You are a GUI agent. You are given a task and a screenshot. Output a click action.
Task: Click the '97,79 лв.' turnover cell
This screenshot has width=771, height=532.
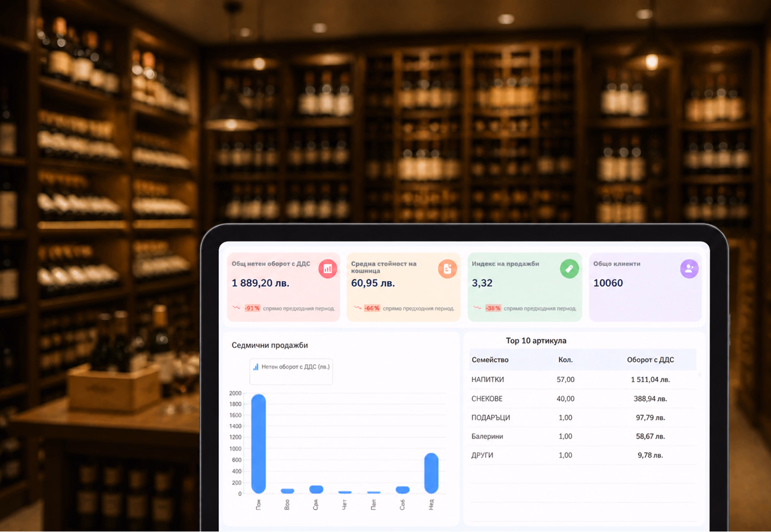coord(650,418)
